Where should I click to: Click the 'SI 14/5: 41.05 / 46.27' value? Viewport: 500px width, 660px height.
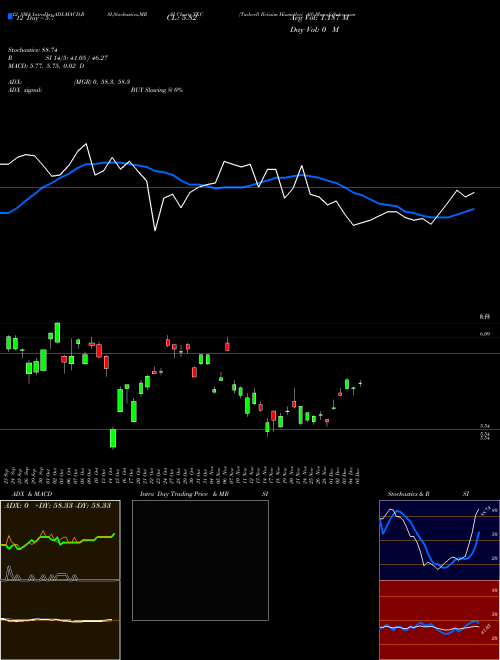77,58
